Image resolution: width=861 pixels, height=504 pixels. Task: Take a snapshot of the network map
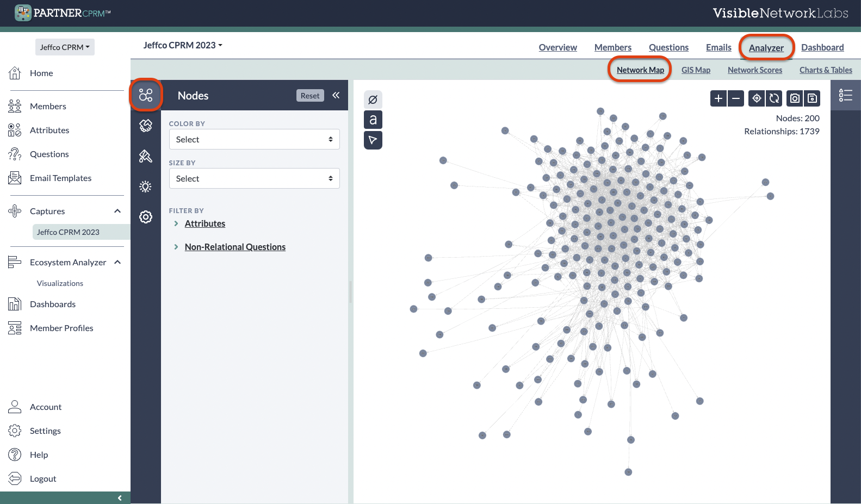pyautogui.click(x=795, y=98)
